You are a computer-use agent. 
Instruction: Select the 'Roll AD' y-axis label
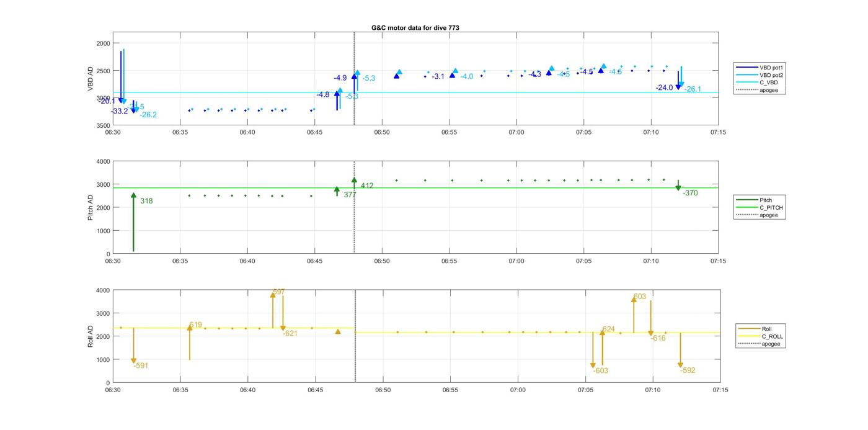point(91,335)
